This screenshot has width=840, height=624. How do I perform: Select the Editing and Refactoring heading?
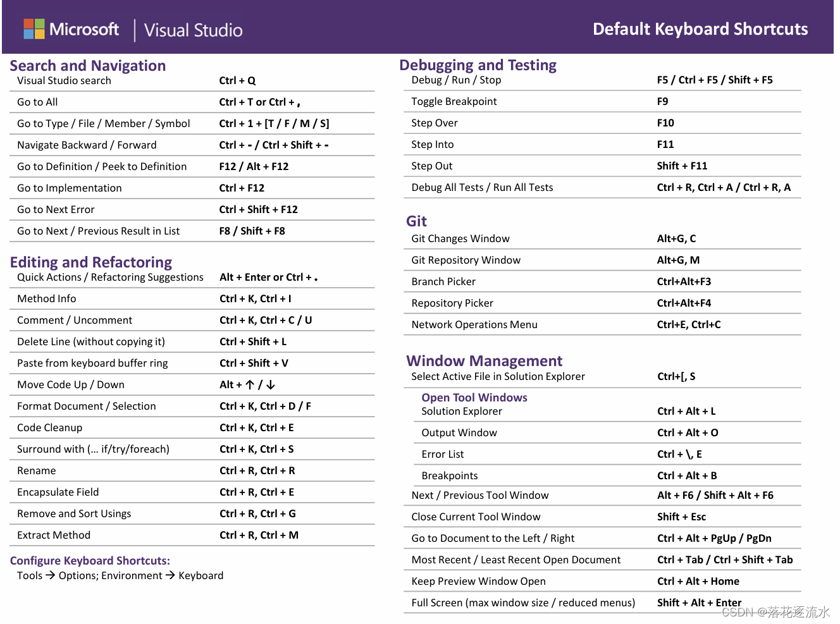tap(91, 262)
